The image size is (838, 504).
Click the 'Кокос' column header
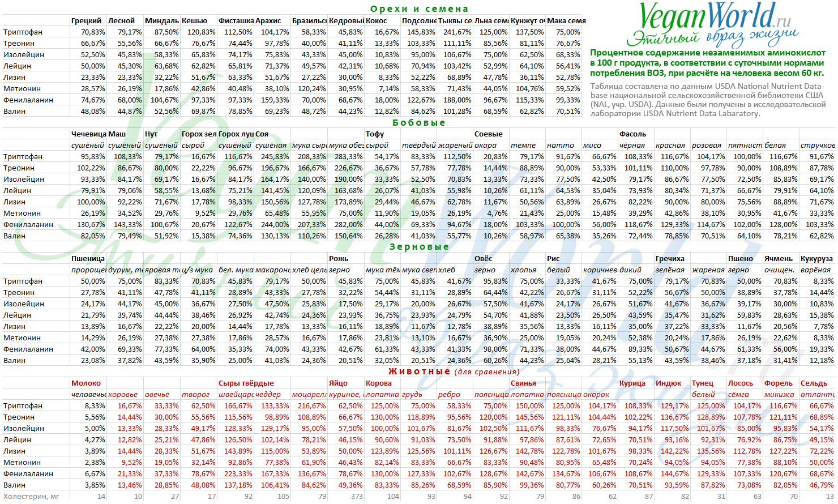377,20
